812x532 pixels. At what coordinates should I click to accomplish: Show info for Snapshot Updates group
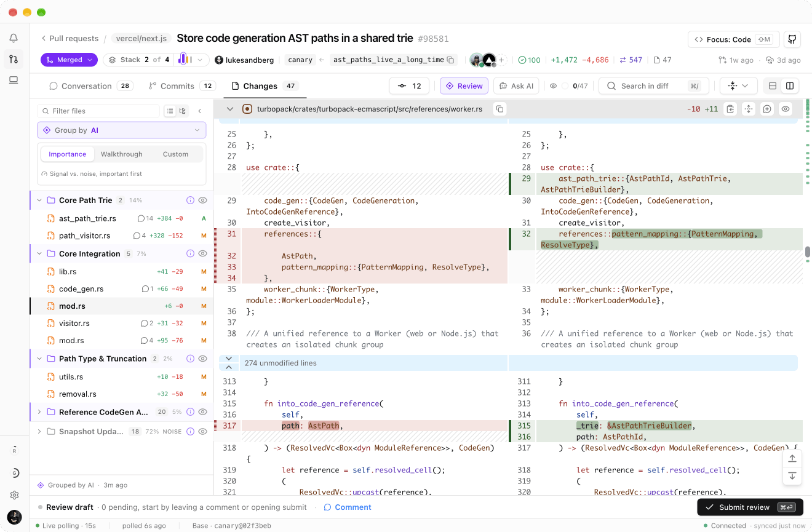[x=190, y=432]
